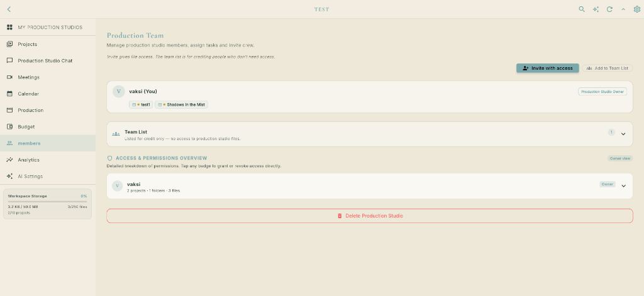Click the Workspace Storage progress bar
The width and height of the screenshot is (644, 296).
click(48, 202)
